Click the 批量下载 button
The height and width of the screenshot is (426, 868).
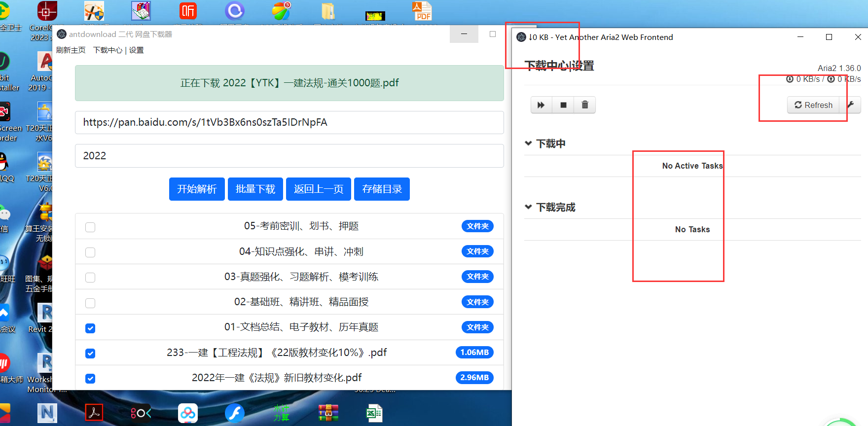click(255, 189)
